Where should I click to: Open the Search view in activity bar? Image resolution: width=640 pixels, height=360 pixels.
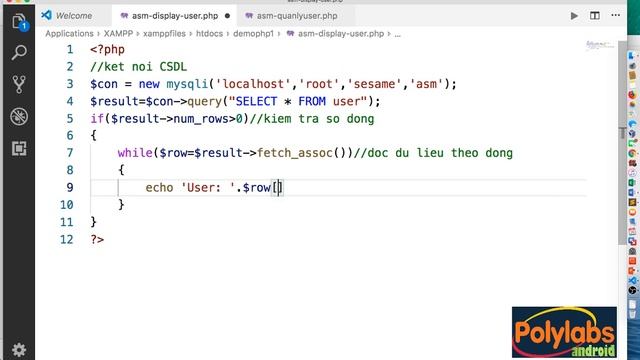pyautogui.click(x=19, y=53)
